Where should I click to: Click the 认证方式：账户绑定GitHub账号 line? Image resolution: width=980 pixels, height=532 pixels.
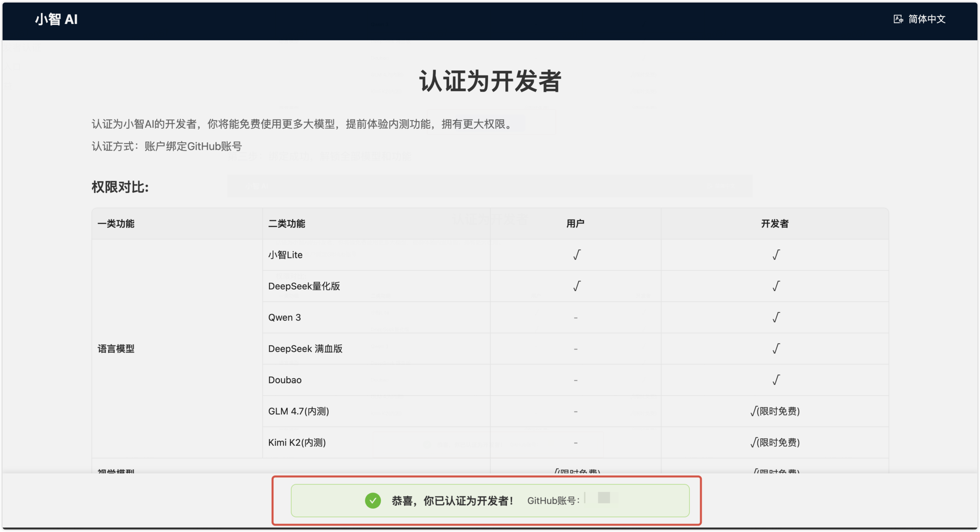click(167, 146)
